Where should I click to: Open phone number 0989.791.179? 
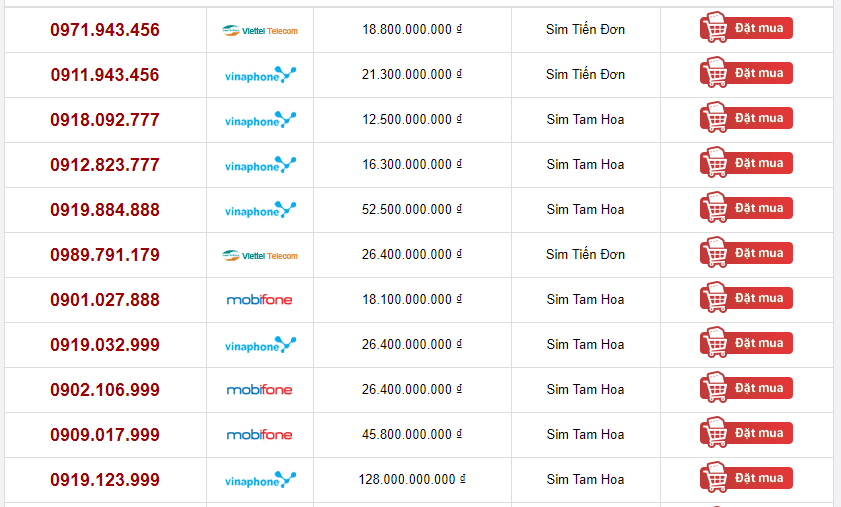(105, 255)
